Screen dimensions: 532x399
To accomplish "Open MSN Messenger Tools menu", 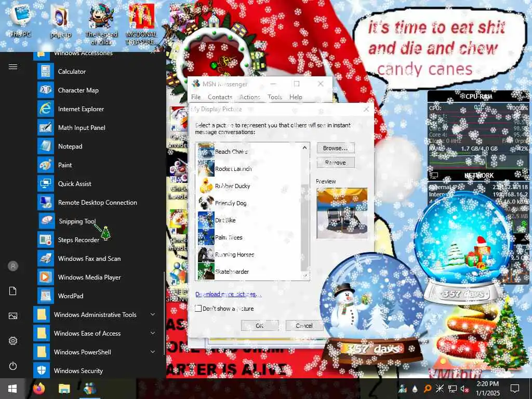I will pos(275,97).
